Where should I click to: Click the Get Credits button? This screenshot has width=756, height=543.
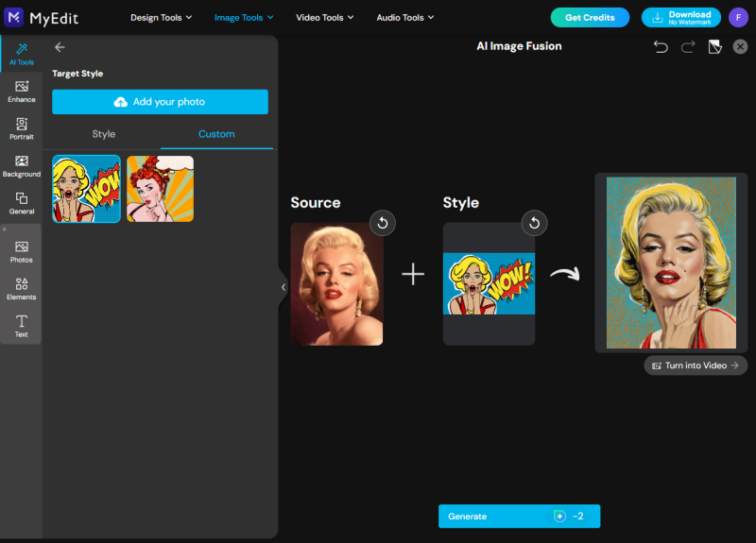tap(590, 18)
